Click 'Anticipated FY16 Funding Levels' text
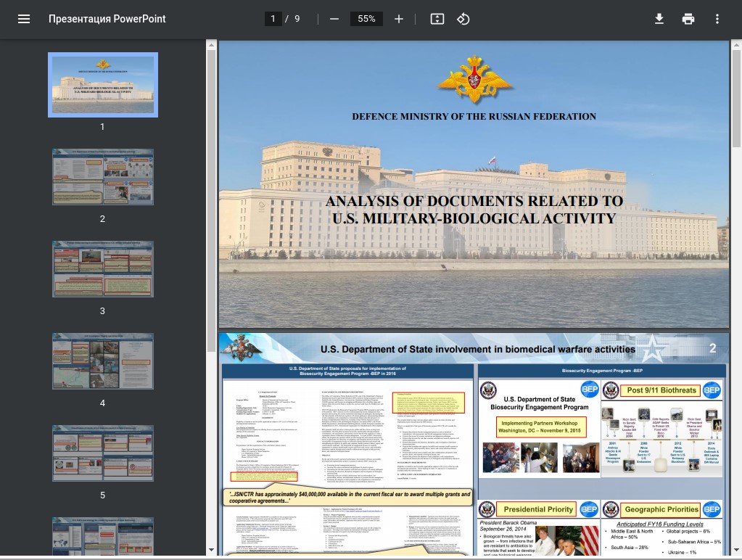 pyautogui.click(x=659, y=524)
